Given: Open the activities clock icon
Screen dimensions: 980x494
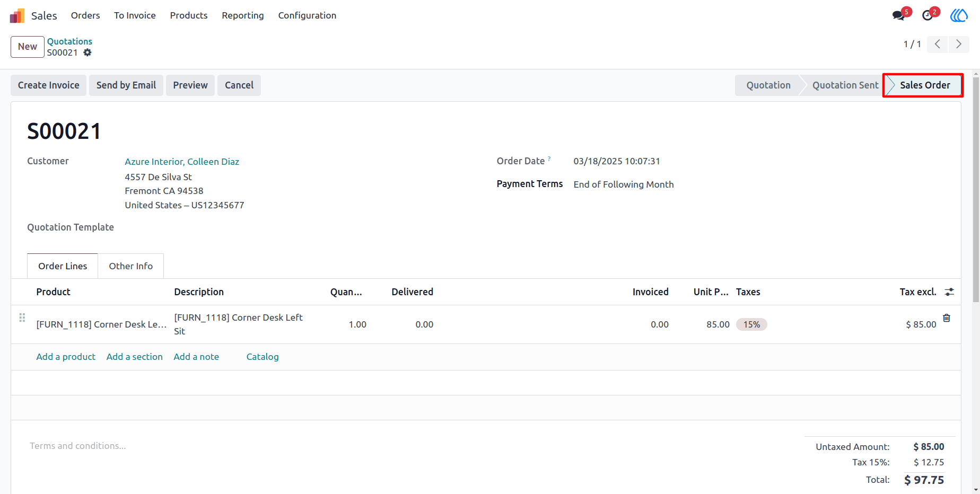Looking at the screenshot, I should (927, 15).
